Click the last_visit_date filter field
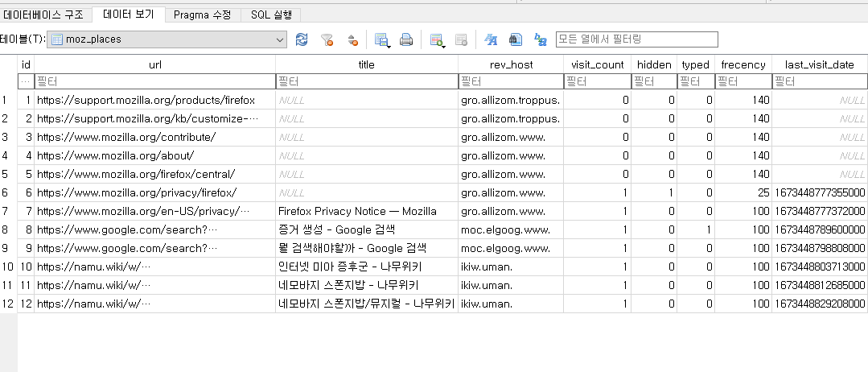Screen dimensions: 868x372 [x=820, y=81]
